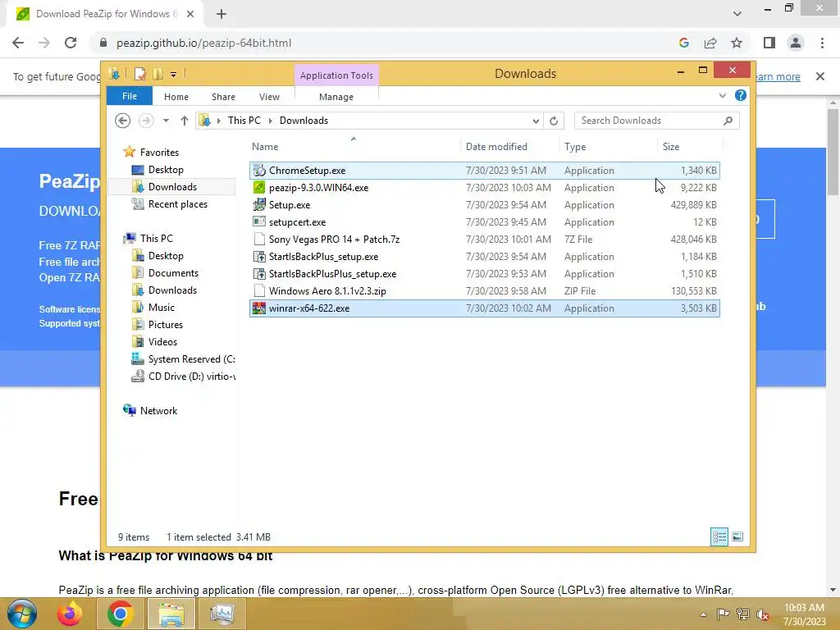The height and width of the screenshot is (630, 840).
Task: Click the muted volume tray icon
Action: (763, 614)
